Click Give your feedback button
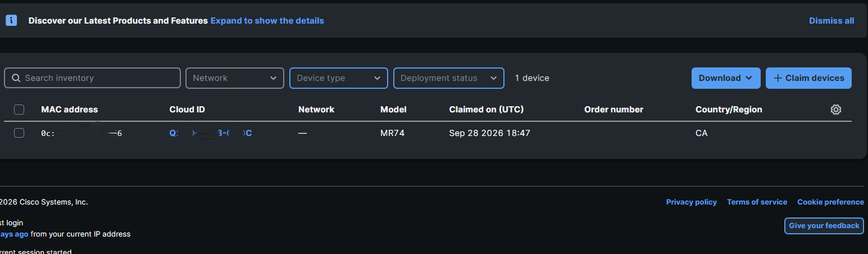 click(x=824, y=226)
